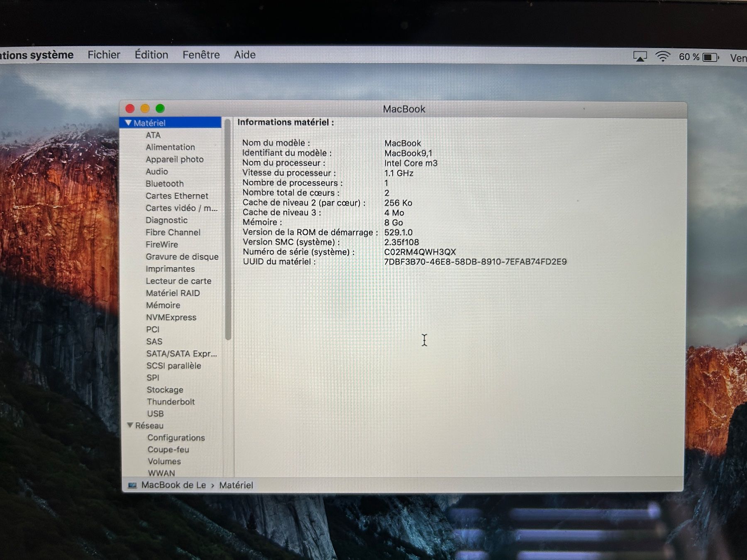Select Alimentation in the sidebar

click(x=170, y=147)
